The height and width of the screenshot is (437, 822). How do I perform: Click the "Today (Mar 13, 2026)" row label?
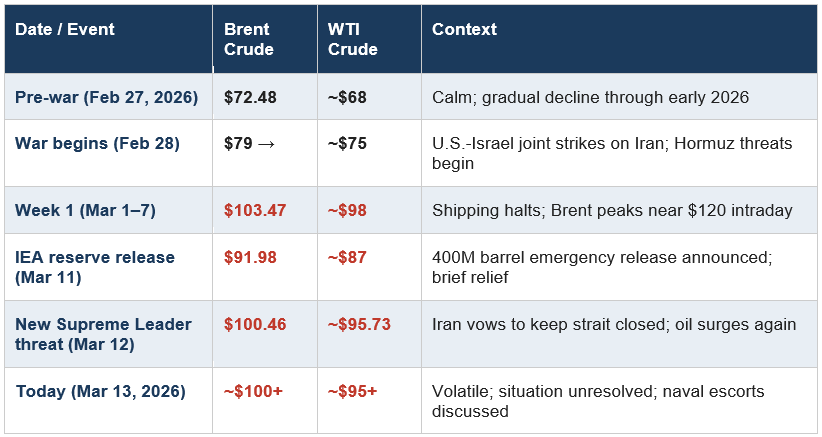100,391
